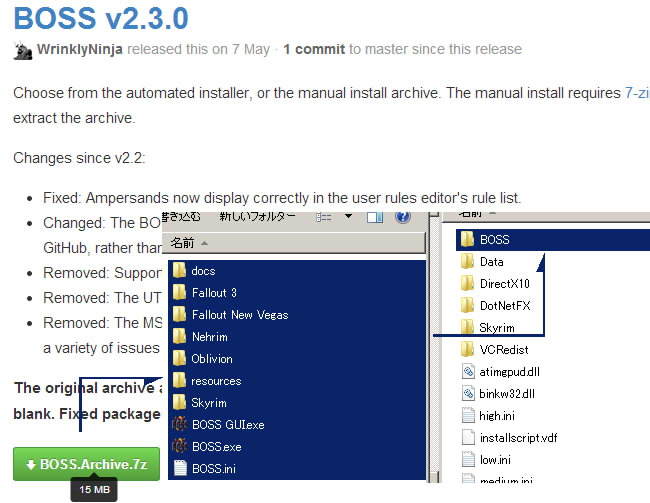Click the 新しいフォルダー toolbar button

click(x=257, y=216)
